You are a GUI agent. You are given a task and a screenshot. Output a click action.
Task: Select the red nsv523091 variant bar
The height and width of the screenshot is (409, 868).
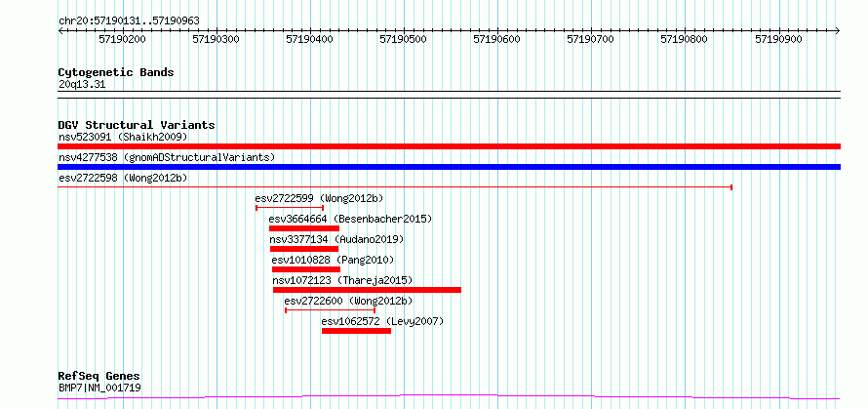(449, 146)
